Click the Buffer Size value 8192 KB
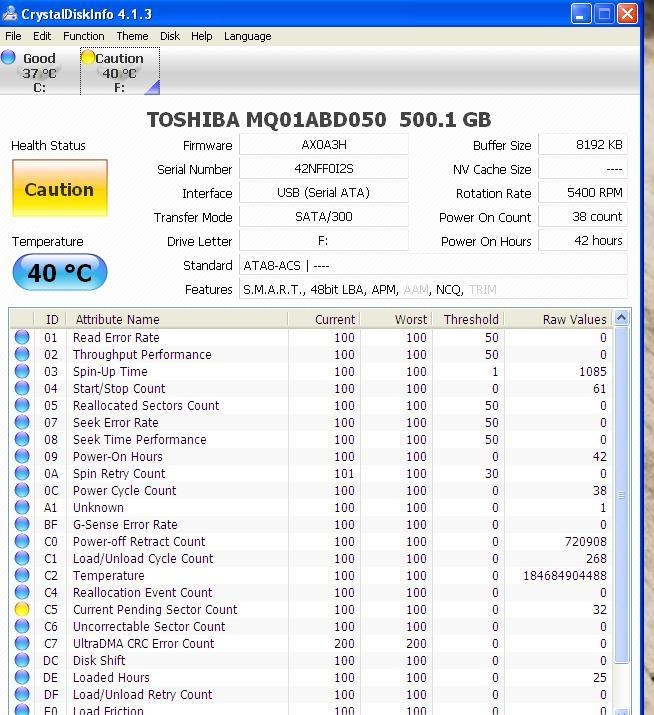Screen dimensions: 654x715 (x=583, y=145)
